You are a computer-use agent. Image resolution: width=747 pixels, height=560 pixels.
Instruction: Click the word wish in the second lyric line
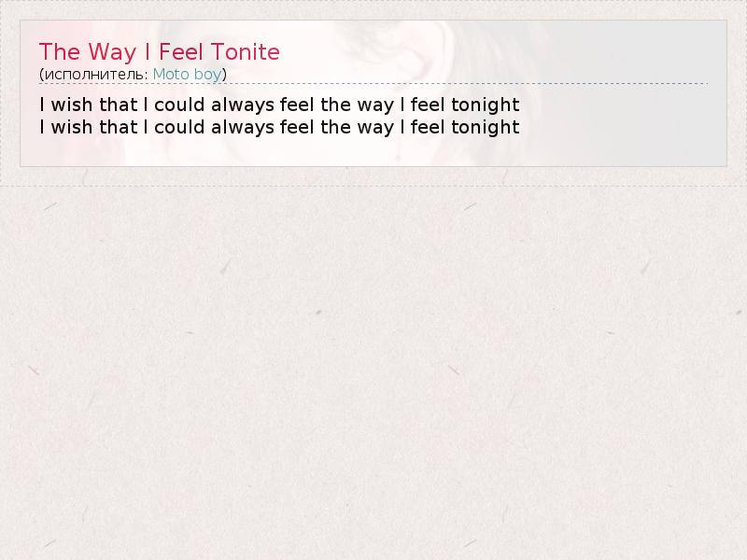tap(70, 127)
